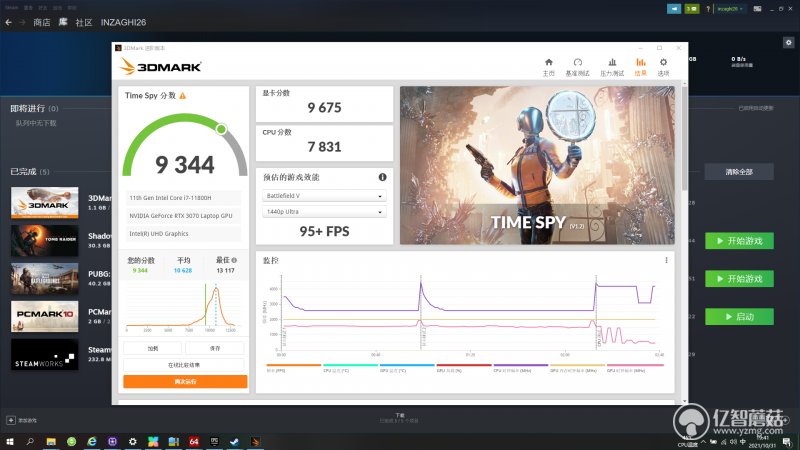The height and width of the screenshot is (450, 800).
Task: Click orange 再次运行 run again button
Action: 185,382
